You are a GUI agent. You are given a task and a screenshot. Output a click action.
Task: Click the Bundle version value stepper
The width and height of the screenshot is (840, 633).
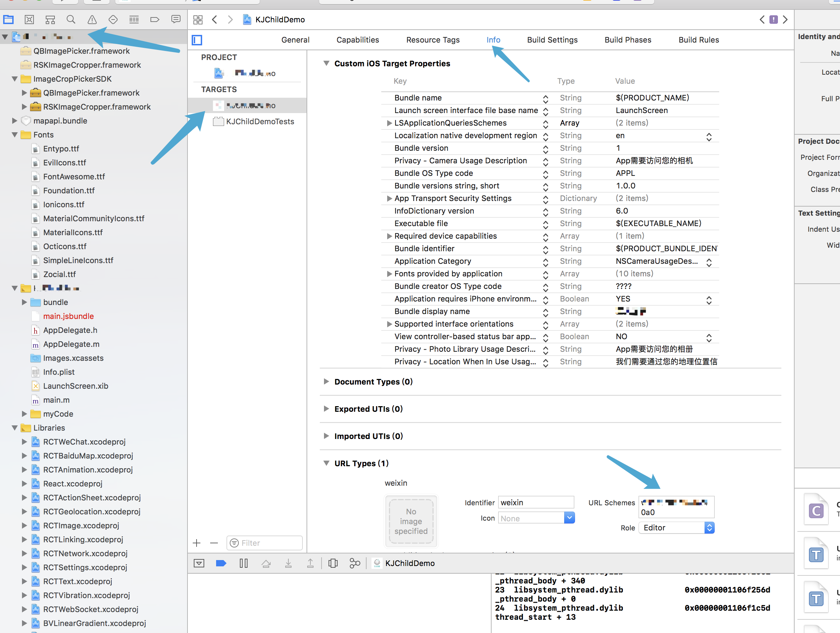[x=545, y=148]
